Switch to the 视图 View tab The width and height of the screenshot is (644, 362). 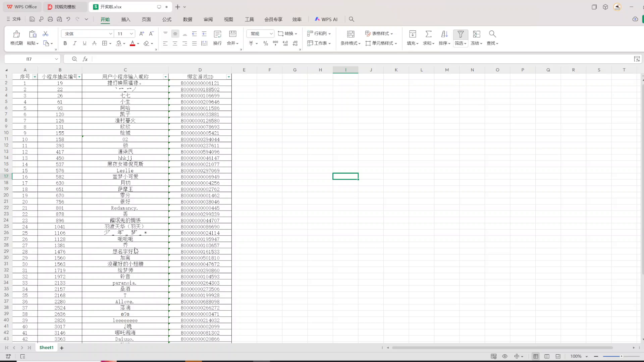[228, 19]
